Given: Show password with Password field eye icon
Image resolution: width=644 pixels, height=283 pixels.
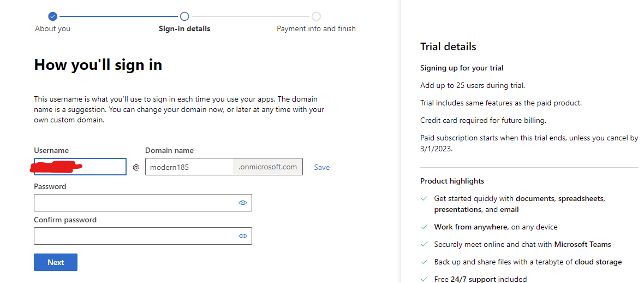Looking at the screenshot, I should click(x=243, y=203).
